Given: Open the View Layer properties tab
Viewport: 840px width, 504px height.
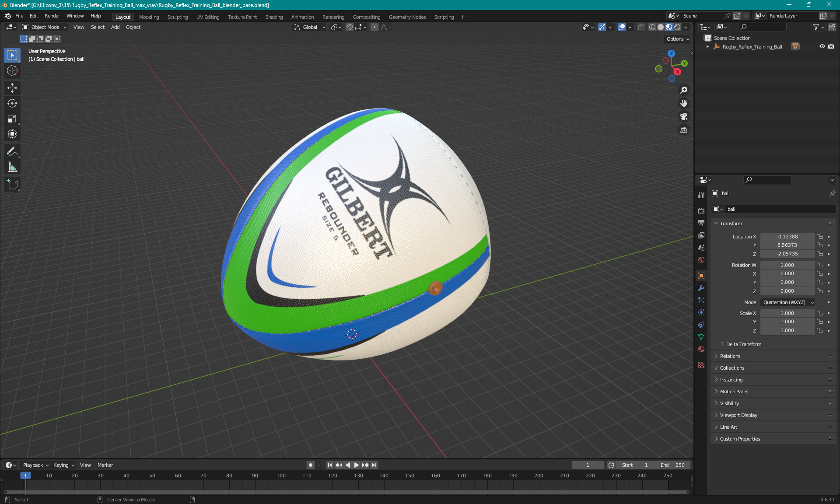Looking at the screenshot, I should [701, 235].
